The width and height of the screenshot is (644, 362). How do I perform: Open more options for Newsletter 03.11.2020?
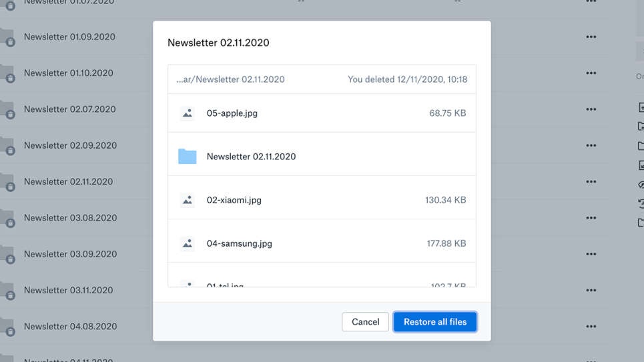tap(591, 291)
